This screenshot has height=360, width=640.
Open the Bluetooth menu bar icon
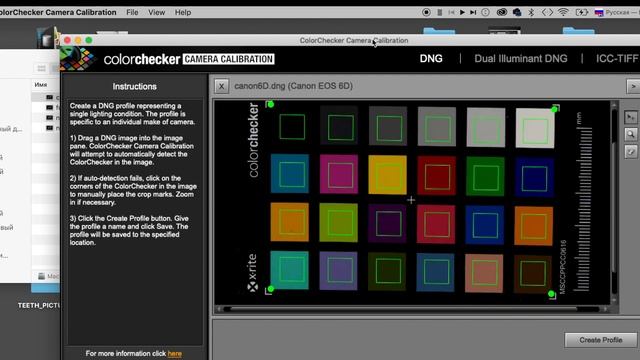tap(531, 12)
